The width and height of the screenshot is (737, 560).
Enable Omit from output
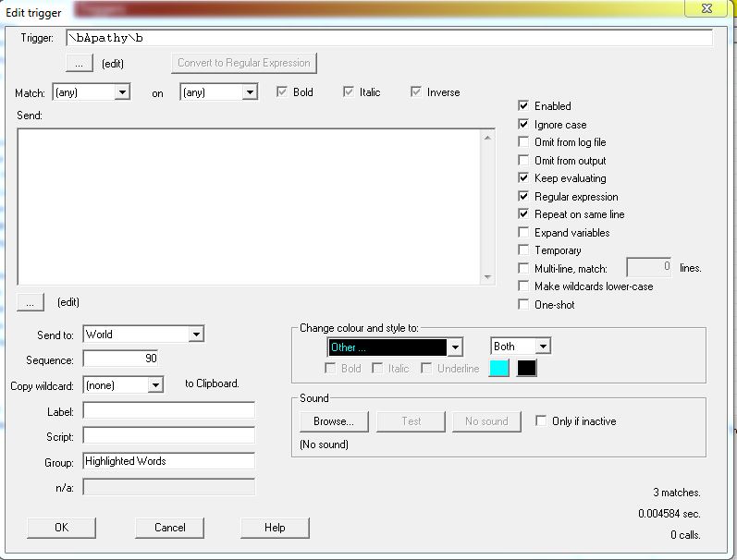(523, 160)
